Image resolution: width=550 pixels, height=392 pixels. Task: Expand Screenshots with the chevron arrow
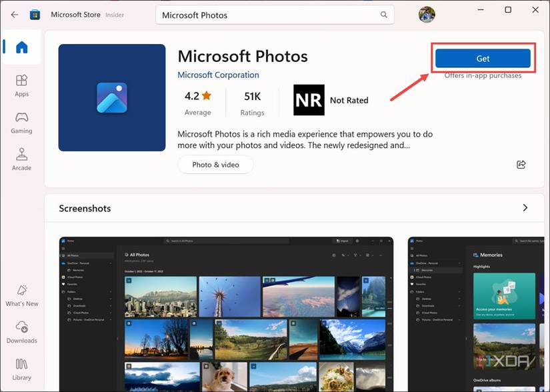pos(525,207)
